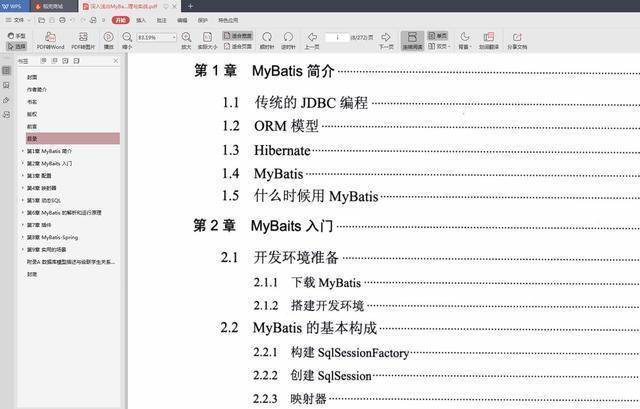Jump to 1.3 Hibernate contents entry
The height and width of the screenshot is (409, 640).
tap(282, 150)
